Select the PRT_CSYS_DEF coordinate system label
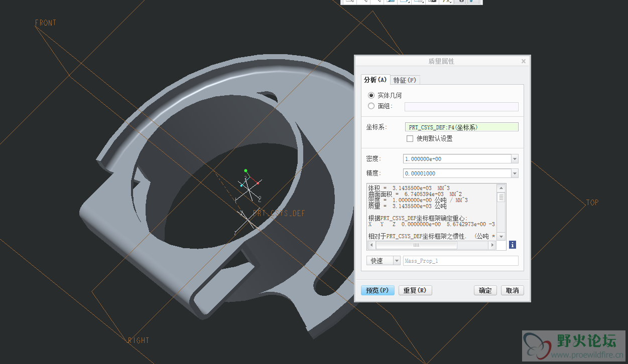 point(279,214)
